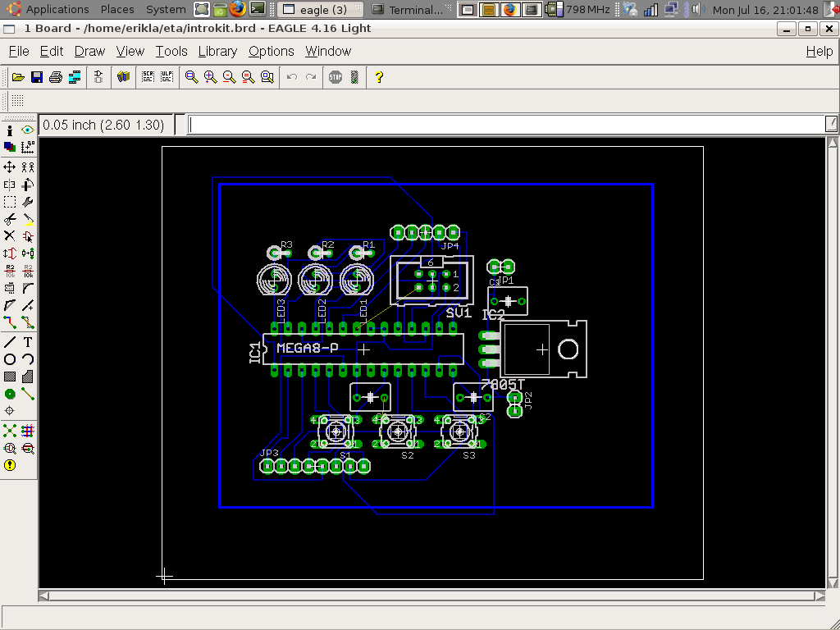This screenshot has width=840, height=630.
Task: Click the Zoom to fit icon
Action: pos(191,77)
